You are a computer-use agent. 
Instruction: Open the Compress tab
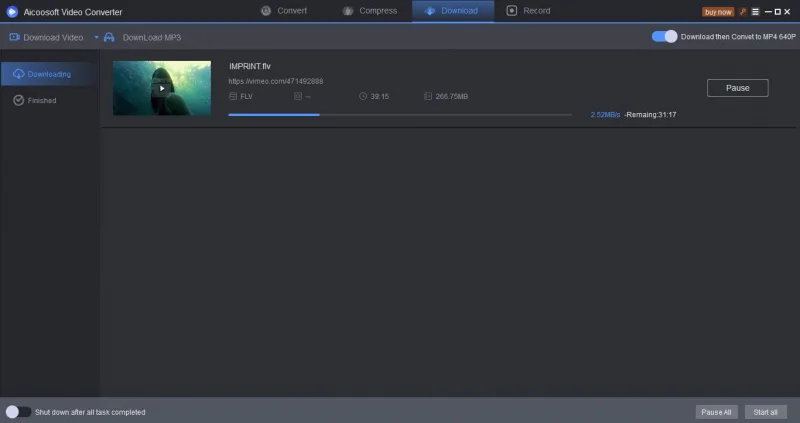(x=370, y=11)
